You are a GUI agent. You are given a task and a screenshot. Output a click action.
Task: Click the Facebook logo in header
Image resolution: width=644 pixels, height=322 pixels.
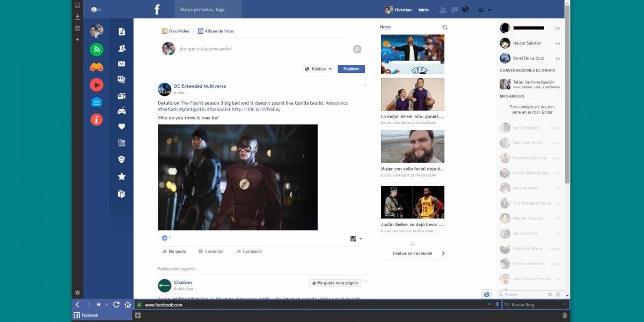(x=157, y=10)
